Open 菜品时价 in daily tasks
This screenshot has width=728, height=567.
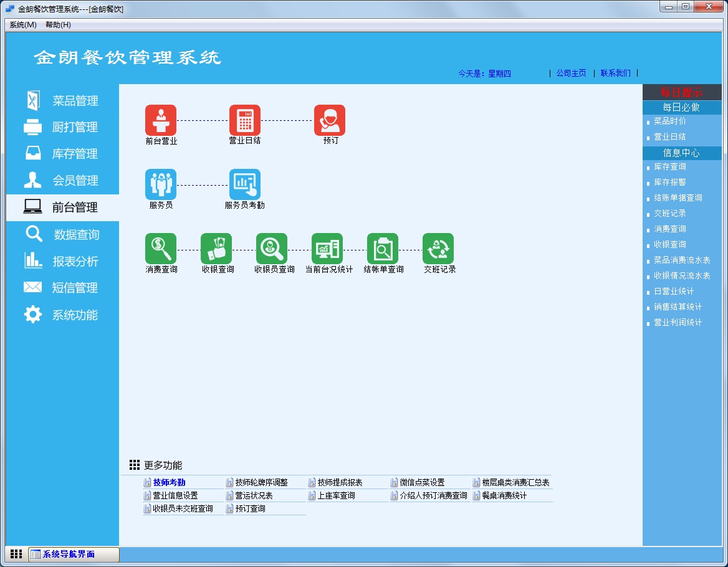669,121
